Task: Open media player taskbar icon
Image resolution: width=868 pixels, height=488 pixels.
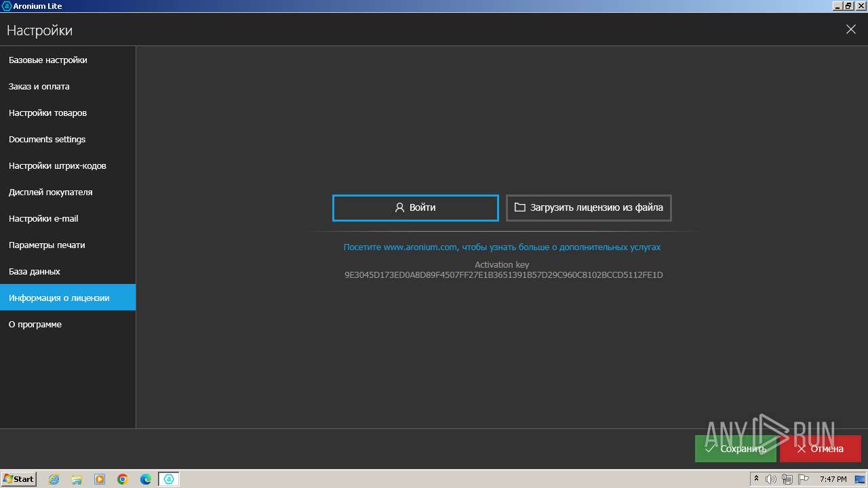Action: [x=100, y=479]
